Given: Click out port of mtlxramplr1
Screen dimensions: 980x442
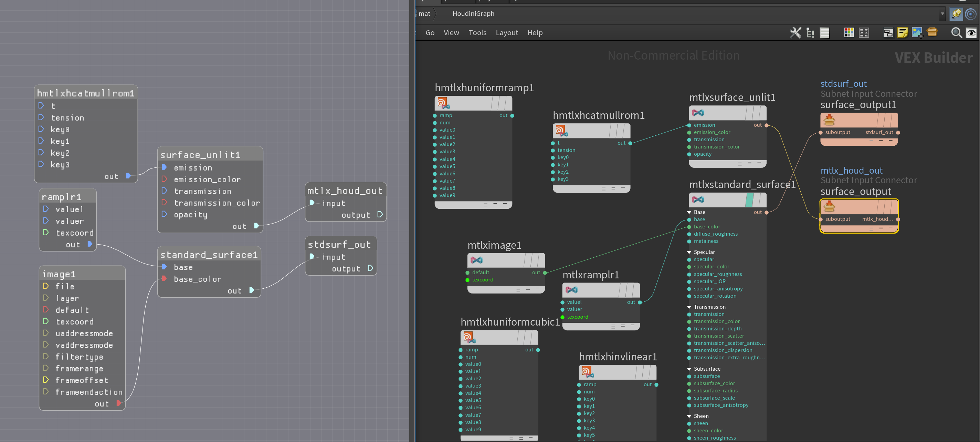Looking at the screenshot, I should (x=640, y=302).
